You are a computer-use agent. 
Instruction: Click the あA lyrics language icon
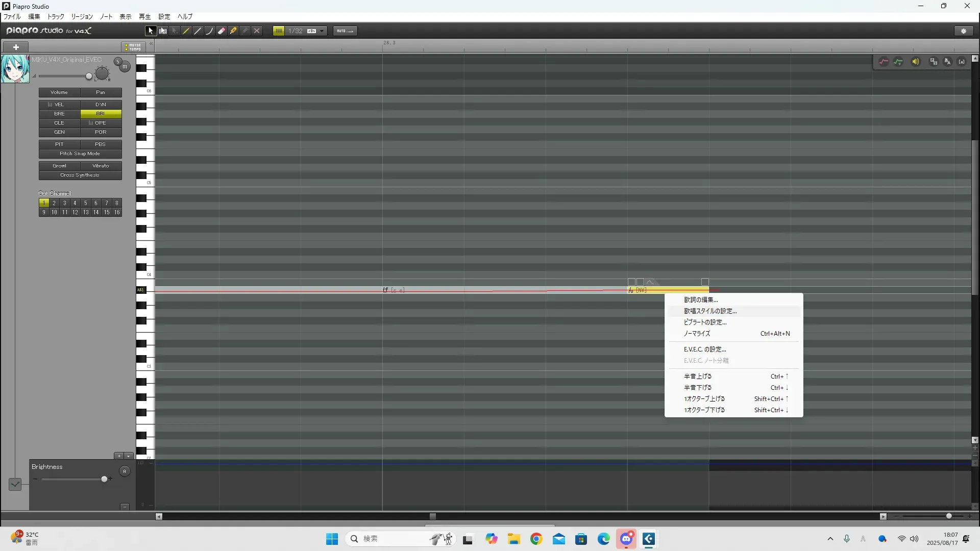947,62
